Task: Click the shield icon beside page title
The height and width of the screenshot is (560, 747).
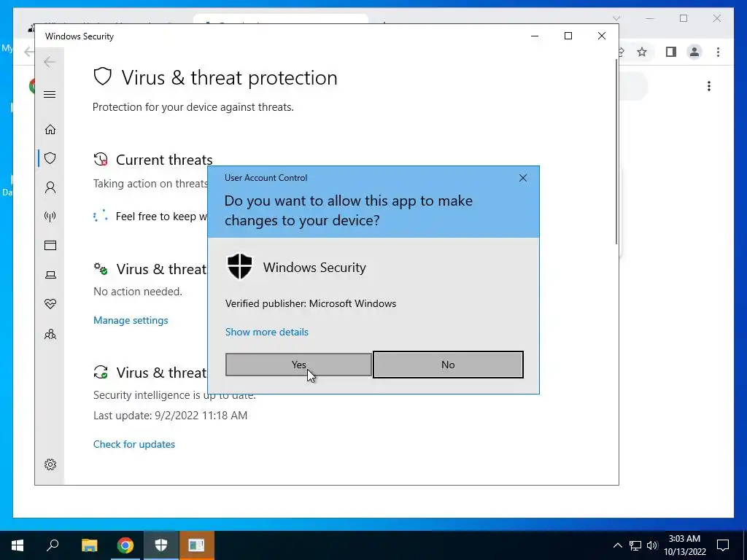Action: tap(102, 76)
